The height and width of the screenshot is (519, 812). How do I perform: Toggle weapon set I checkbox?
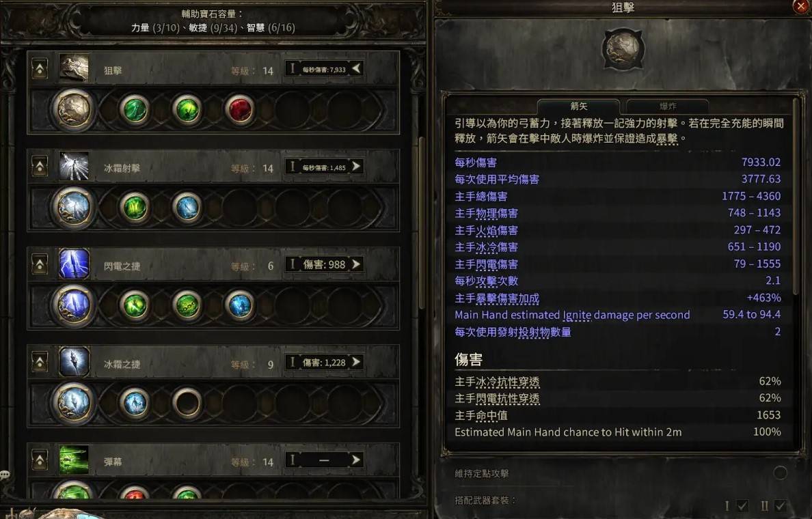click(x=742, y=505)
